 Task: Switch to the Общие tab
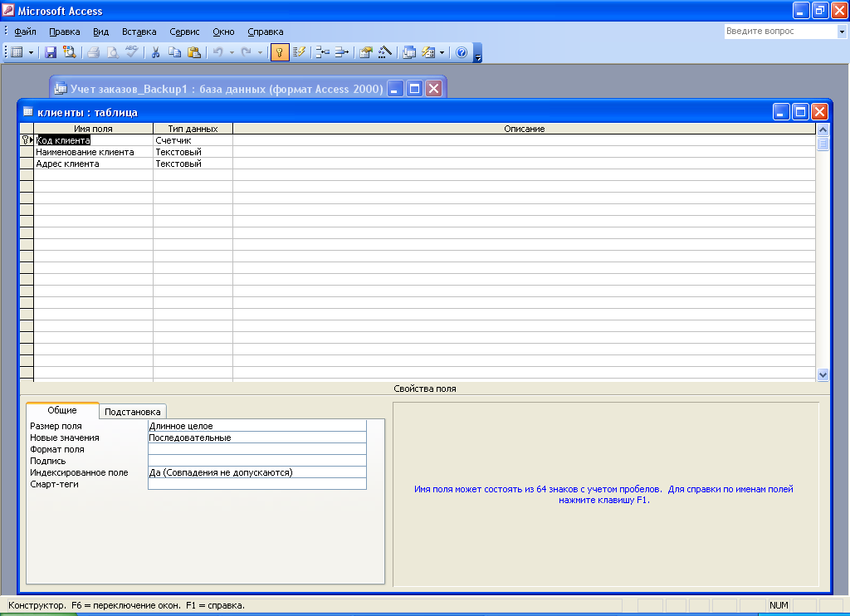(62, 410)
